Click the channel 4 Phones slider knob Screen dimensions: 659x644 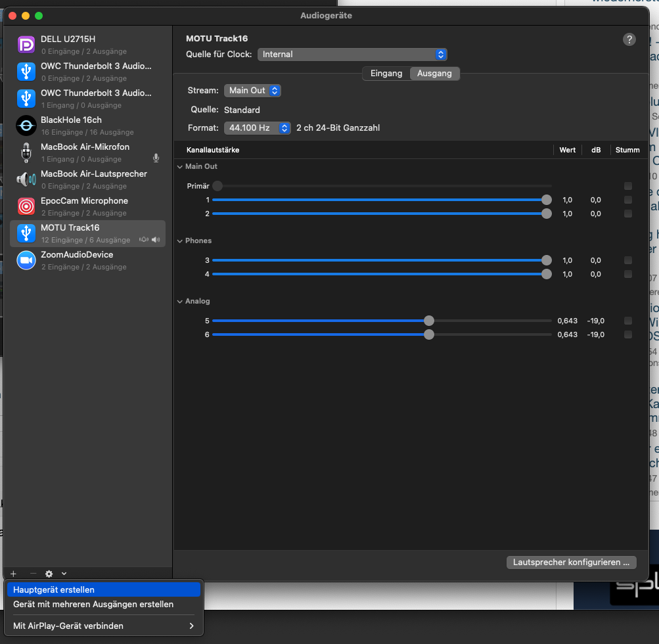click(x=547, y=274)
